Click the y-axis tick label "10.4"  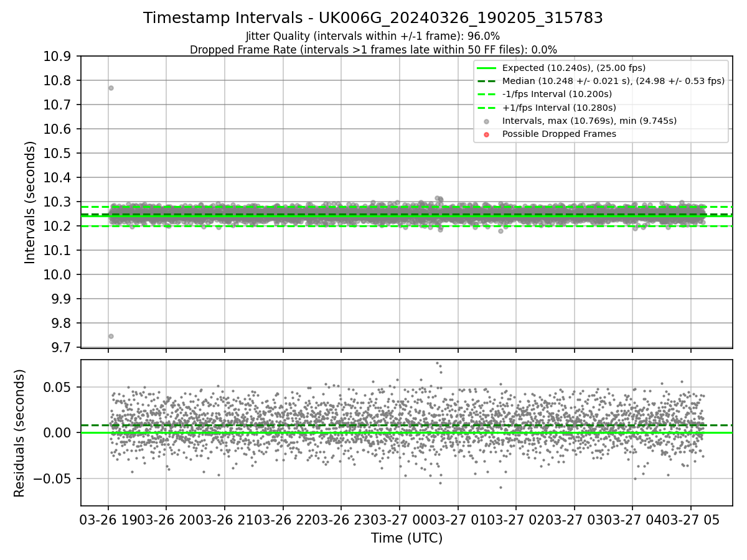(x=58, y=178)
